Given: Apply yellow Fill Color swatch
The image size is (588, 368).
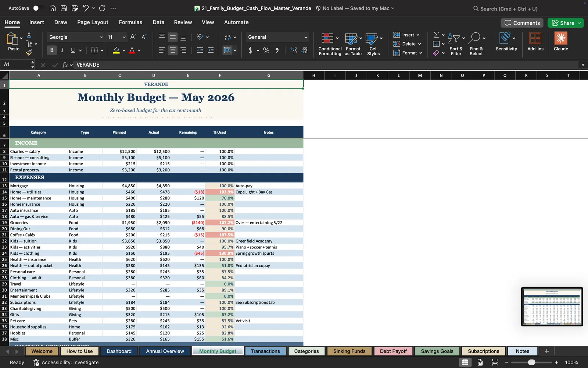Looking at the screenshot, I should pos(116,50).
